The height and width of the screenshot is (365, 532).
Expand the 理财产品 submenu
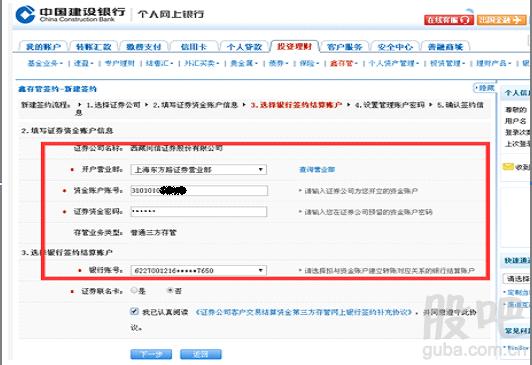493,63
